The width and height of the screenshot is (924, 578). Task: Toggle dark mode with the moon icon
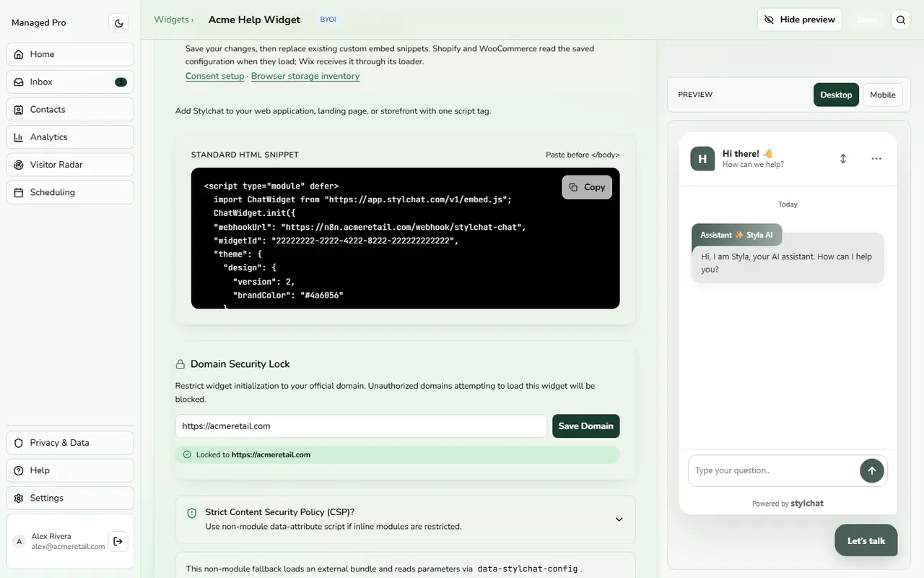119,23
